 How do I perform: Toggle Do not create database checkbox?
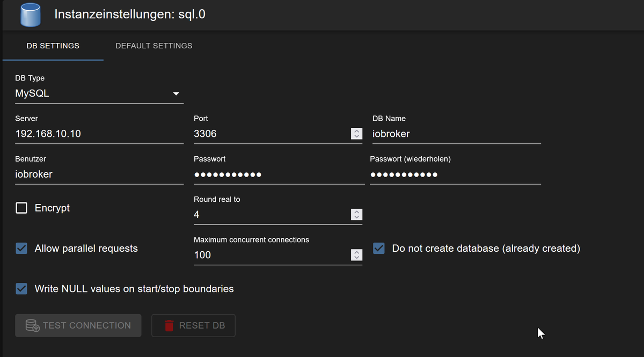pyautogui.click(x=379, y=249)
